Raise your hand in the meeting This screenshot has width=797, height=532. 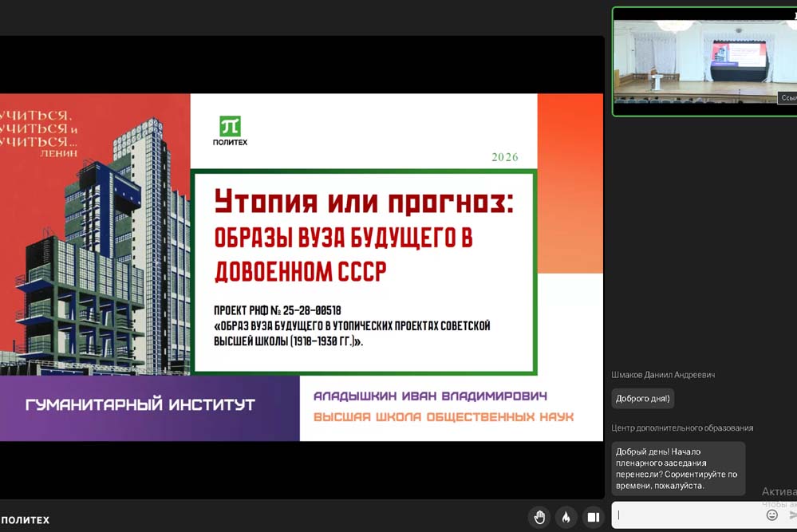[539, 517]
